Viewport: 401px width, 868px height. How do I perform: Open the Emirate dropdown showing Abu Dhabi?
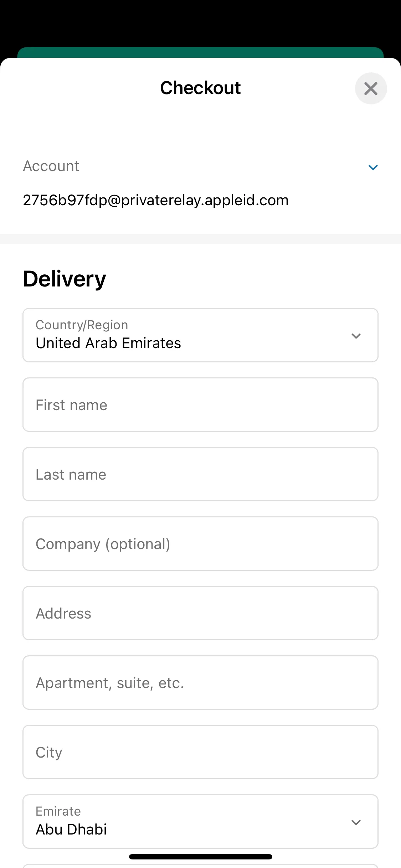pyautogui.click(x=200, y=822)
